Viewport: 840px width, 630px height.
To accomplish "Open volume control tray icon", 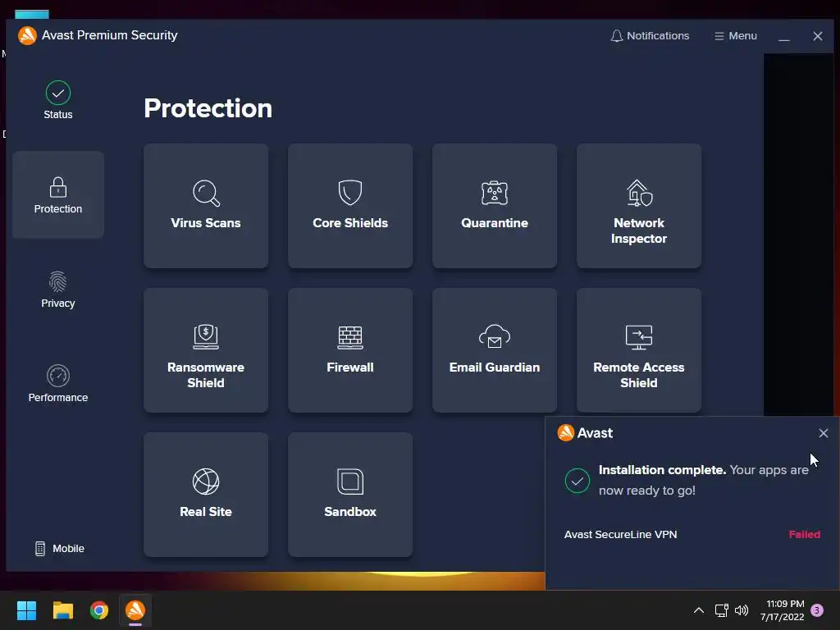I will pyautogui.click(x=742, y=610).
